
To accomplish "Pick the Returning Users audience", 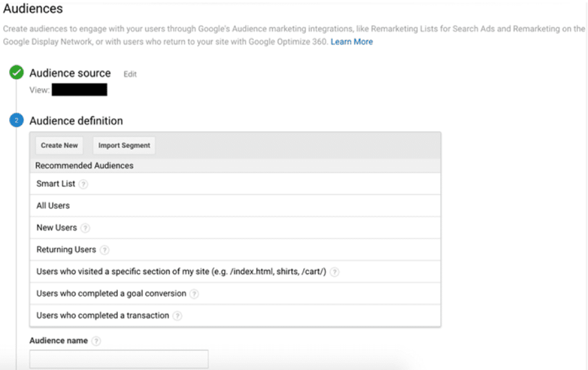I will coord(66,250).
